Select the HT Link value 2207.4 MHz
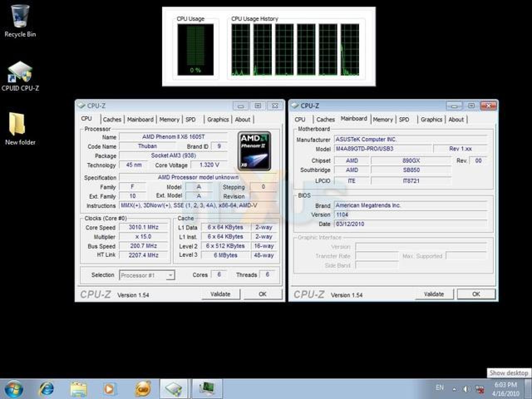The width and height of the screenshot is (532, 399). coord(143,255)
